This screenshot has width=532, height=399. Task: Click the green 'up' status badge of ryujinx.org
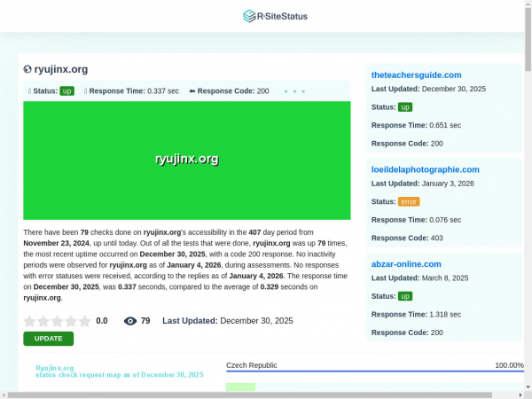[x=66, y=91]
